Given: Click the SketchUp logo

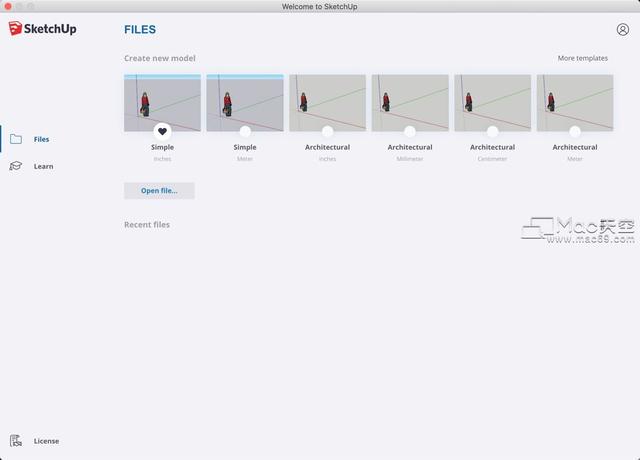Looking at the screenshot, I should (42, 29).
